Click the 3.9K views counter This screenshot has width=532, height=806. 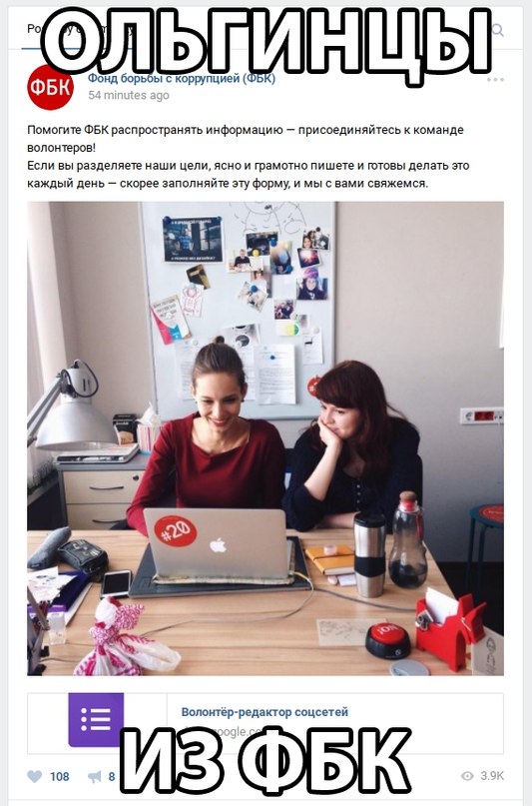point(492,776)
